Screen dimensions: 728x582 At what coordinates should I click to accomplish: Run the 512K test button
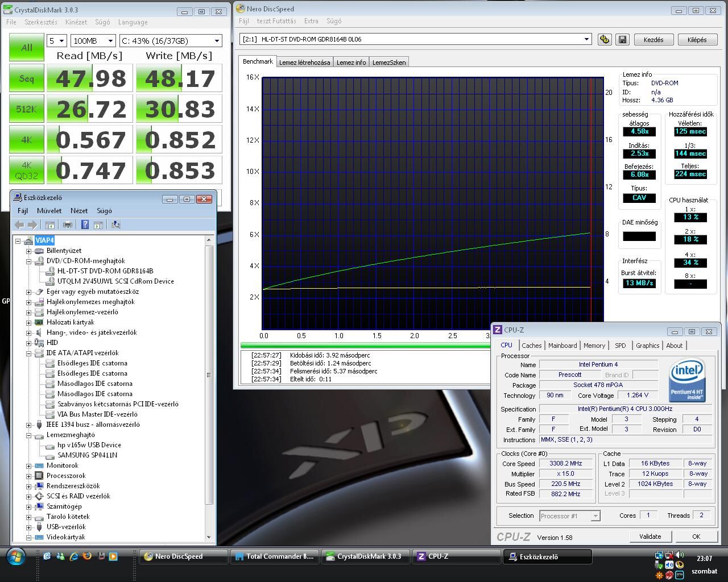coord(27,109)
